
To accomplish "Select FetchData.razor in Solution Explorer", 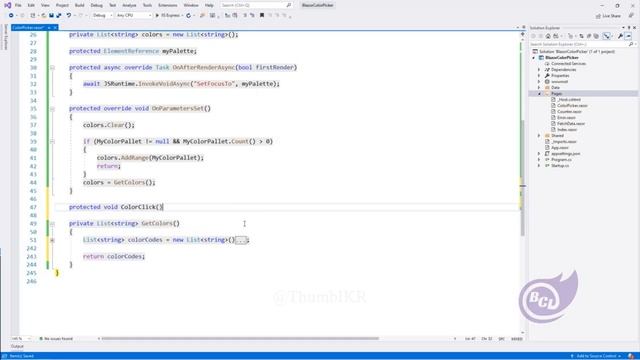I will point(571,123).
